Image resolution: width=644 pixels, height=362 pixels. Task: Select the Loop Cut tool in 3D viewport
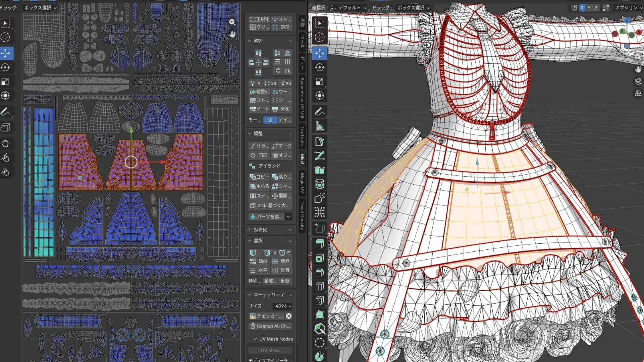pyautogui.click(x=319, y=286)
